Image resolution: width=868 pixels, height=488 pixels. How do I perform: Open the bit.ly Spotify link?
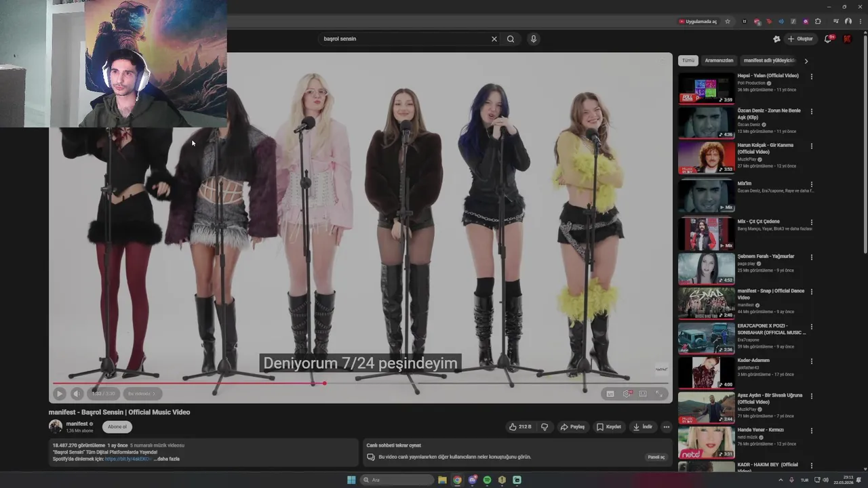(x=128, y=459)
